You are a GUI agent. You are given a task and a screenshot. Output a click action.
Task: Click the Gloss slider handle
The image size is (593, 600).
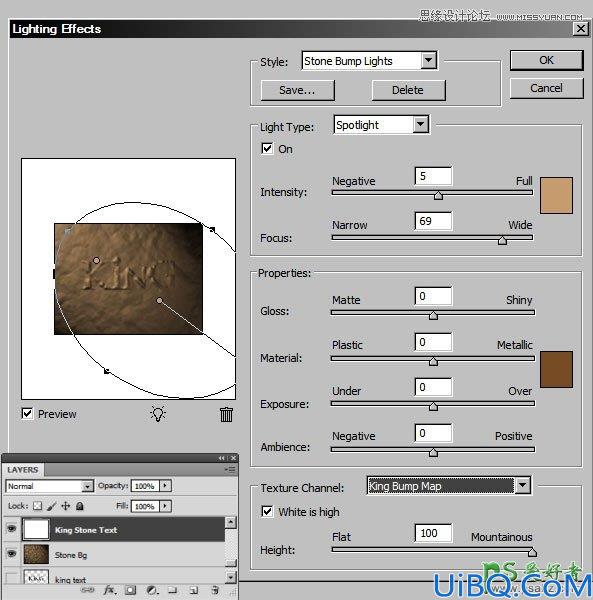pyautogui.click(x=433, y=315)
